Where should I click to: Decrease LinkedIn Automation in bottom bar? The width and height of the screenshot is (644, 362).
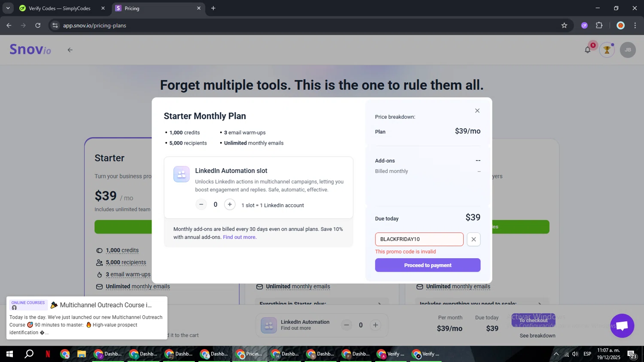point(346,325)
